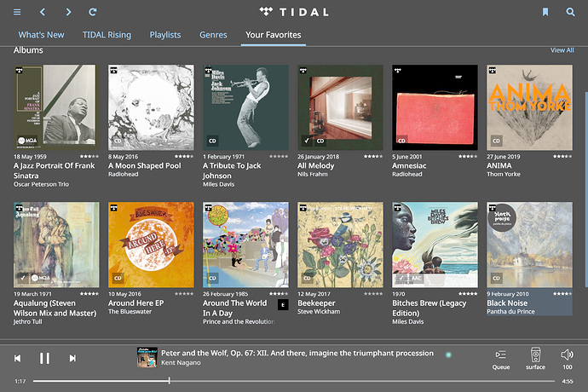Pause the current track
Image resolution: width=588 pixels, height=392 pixels.
tap(44, 358)
